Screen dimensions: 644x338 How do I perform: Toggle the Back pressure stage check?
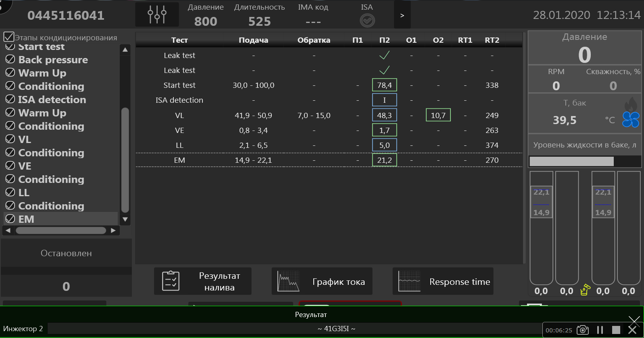tap(10, 60)
